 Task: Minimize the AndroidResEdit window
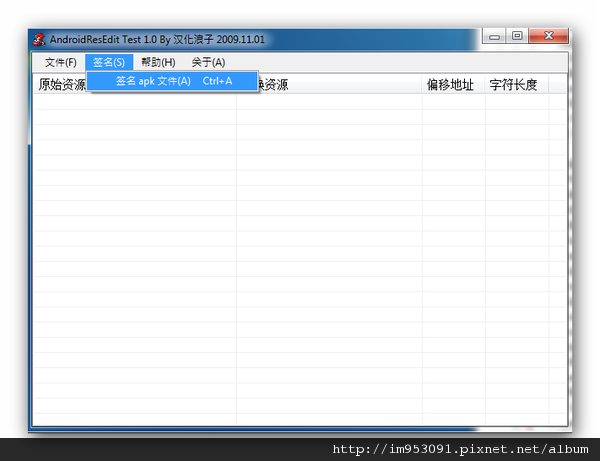[x=494, y=36]
